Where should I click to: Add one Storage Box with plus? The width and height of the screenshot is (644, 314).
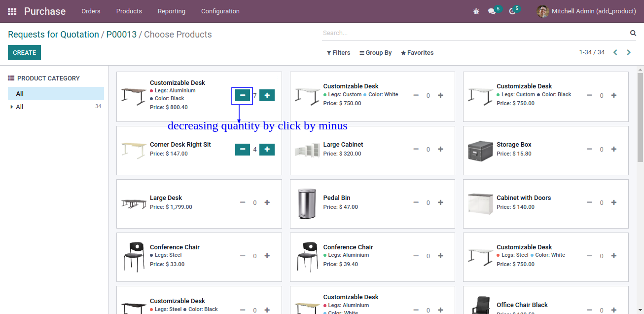tap(614, 149)
